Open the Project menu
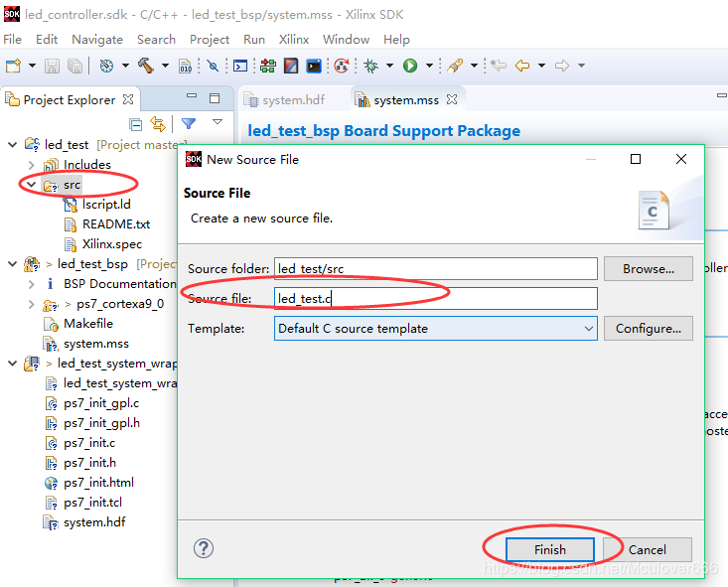The height and width of the screenshot is (587, 728). point(210,40)
